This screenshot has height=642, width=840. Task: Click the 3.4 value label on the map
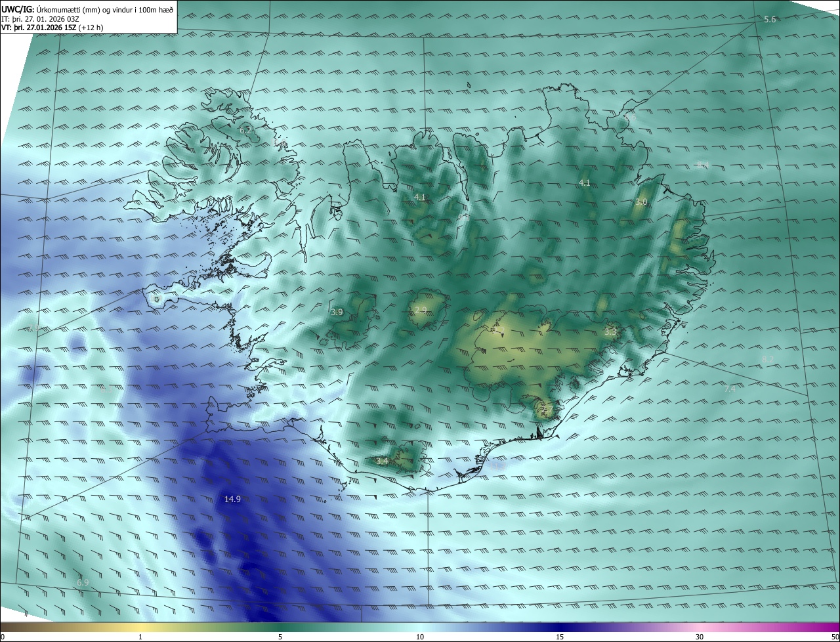coord(382,461)
